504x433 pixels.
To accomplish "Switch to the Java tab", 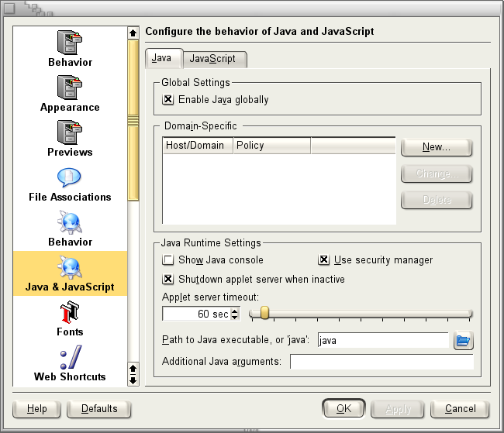I will point(164,58).
